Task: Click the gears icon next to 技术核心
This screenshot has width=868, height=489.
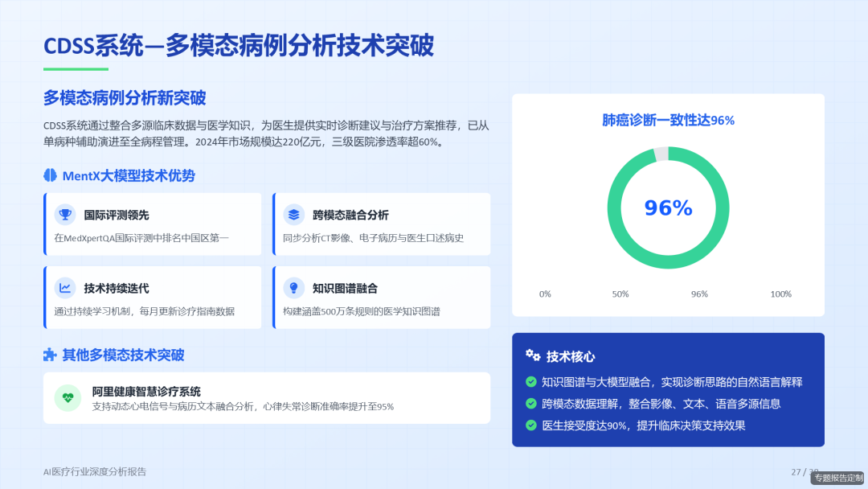Action: pos(530,355)
